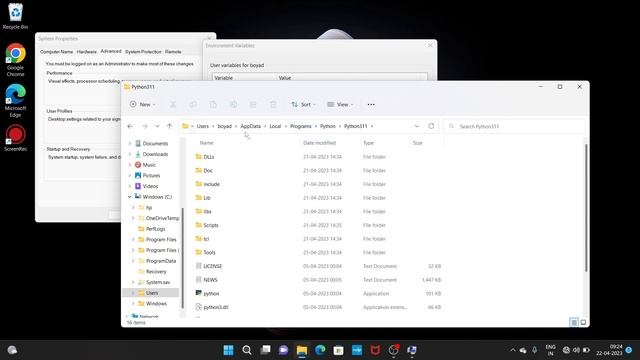Expand the ProgramData tree node
Viewport: 640px width, 360px height.
coord(133,261)
